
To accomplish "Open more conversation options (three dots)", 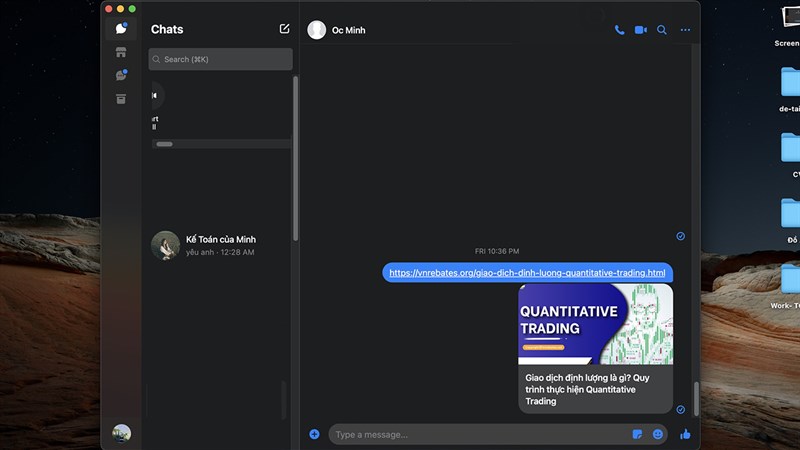I will point(685,30).
